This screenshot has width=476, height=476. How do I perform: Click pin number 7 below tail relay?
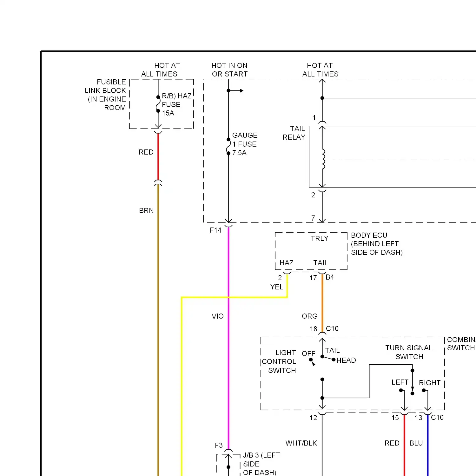tap(313, 218)
